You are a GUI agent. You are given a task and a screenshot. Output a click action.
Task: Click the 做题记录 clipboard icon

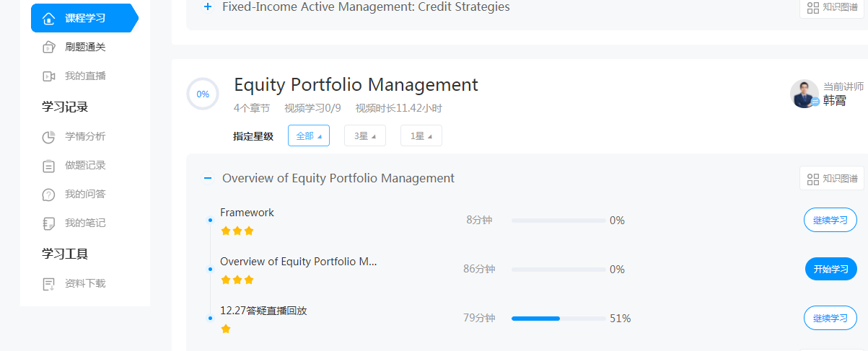coord(49,166)
